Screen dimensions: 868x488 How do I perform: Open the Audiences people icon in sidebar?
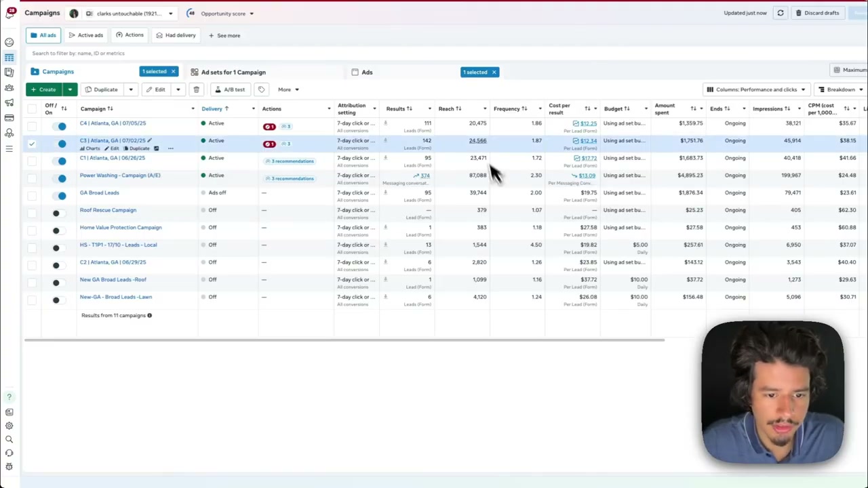pos(9,87)
